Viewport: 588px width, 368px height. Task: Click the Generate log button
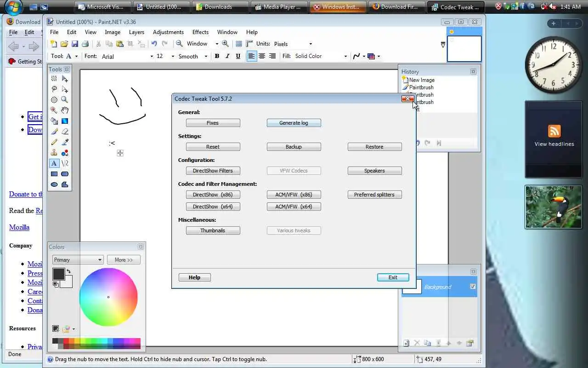[294, 123]
